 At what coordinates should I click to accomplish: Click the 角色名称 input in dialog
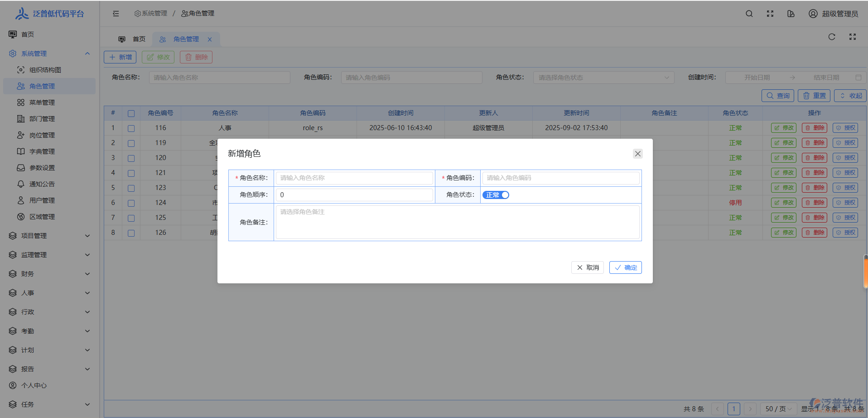[x=354, y=178]
